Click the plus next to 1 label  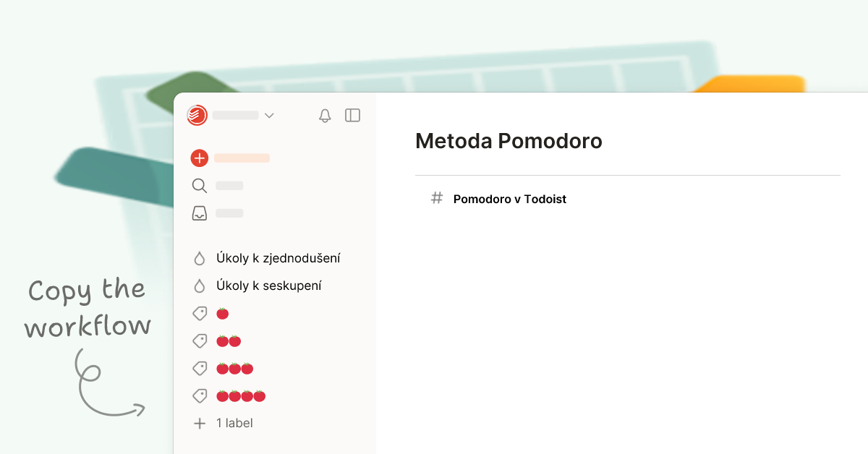(x=199, y=423)
